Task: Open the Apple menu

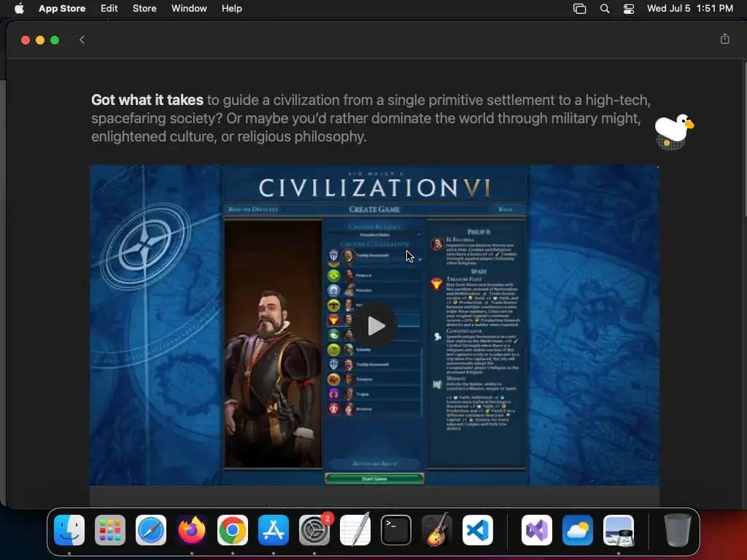Action: tap(19, 9)
